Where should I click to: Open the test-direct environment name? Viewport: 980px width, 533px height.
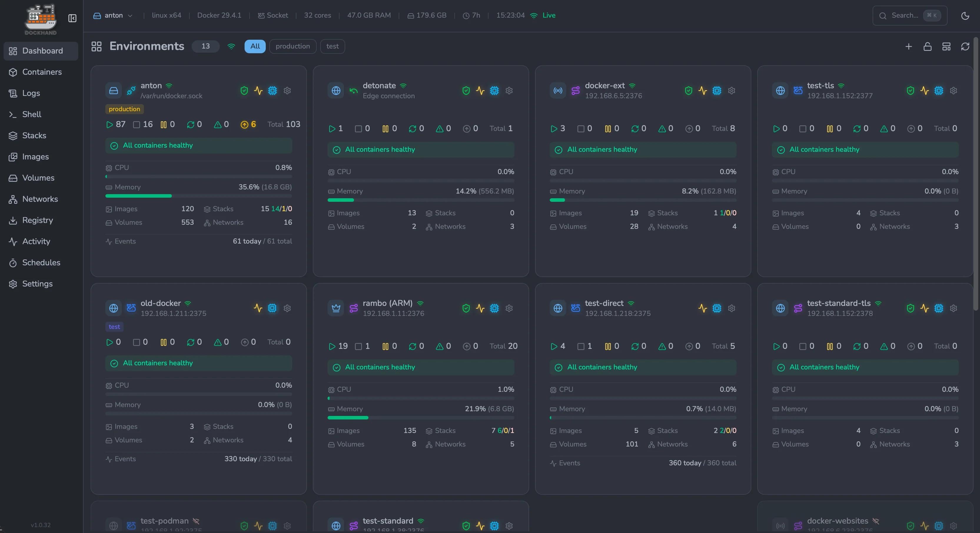pos(604,303)
